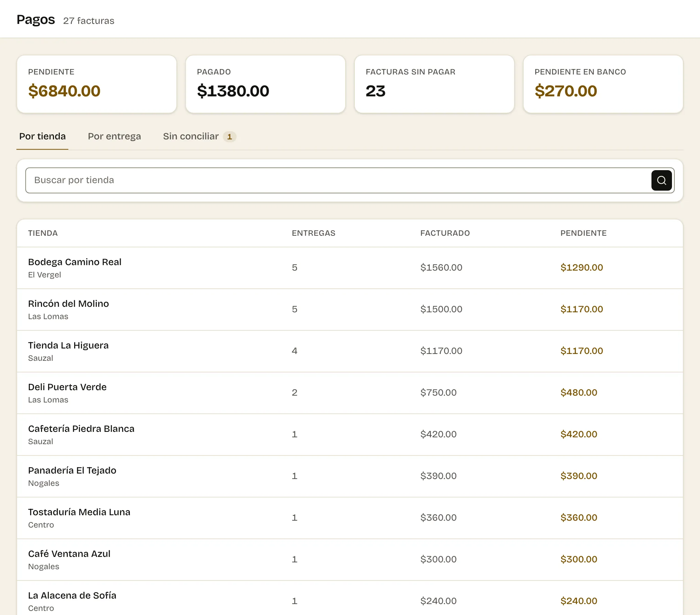Click the $1290.00 pending amount
Screen dimensions: 700x615
(x=581, y=268)
